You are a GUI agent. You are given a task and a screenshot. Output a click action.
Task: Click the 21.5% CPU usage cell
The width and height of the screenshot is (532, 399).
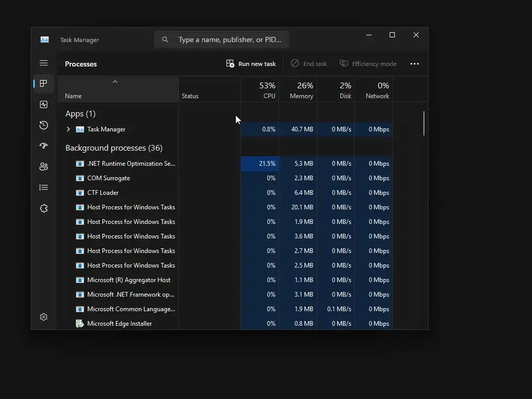tap(260, 164)
